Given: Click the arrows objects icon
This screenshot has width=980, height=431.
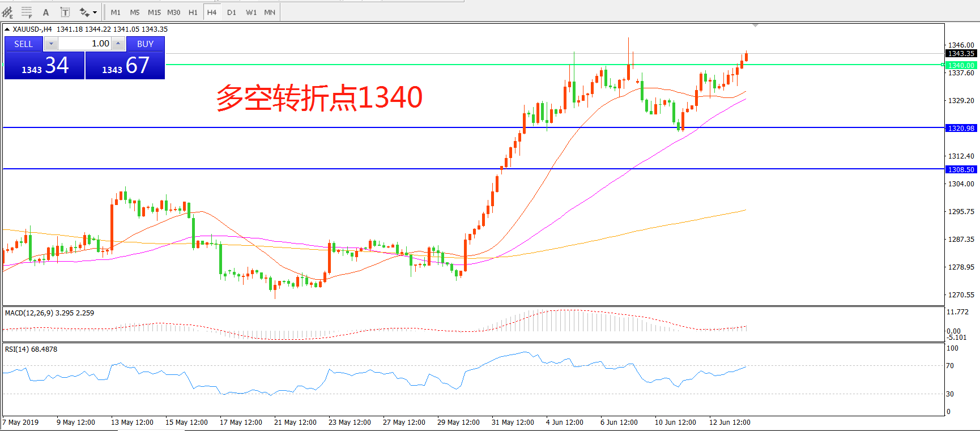Looking at the screenshot, I should coord(84,12).
